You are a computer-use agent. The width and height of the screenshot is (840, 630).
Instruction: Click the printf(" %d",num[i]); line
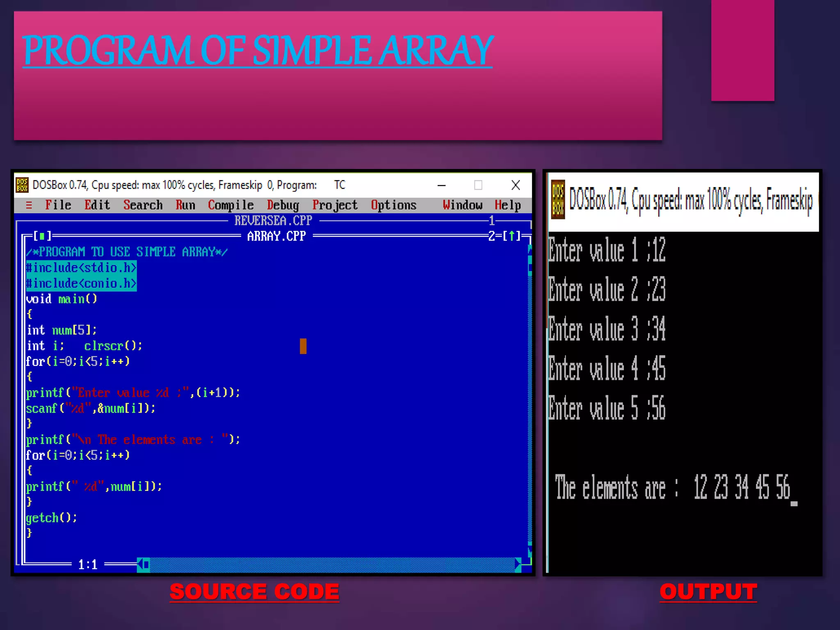pyautogui.click(x=94, y=487)
